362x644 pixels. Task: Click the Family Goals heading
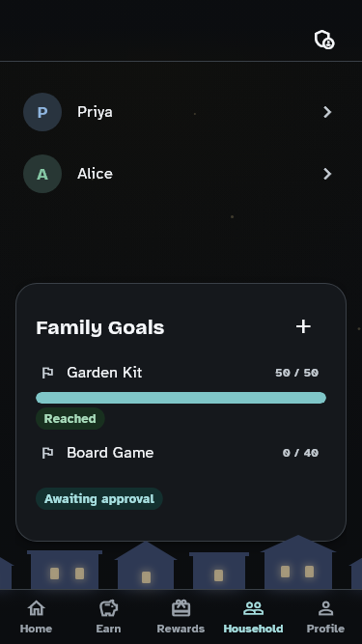click(100, 327)
